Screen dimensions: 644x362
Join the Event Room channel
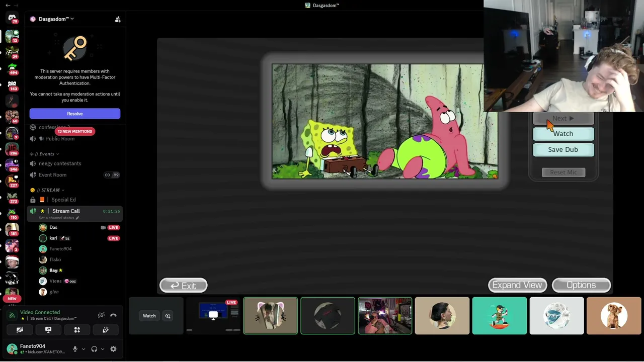(74, 175)
